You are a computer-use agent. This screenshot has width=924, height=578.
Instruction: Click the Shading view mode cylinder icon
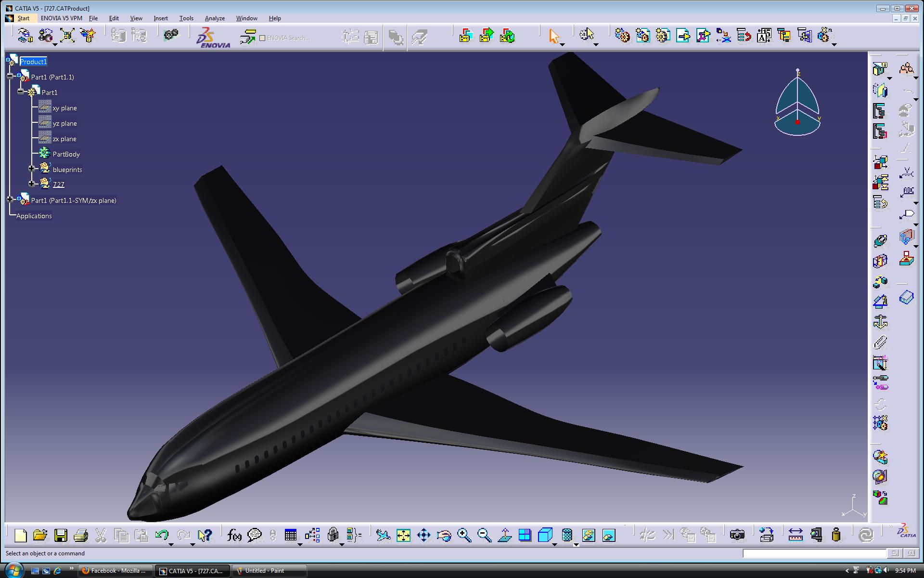(567, 535)
